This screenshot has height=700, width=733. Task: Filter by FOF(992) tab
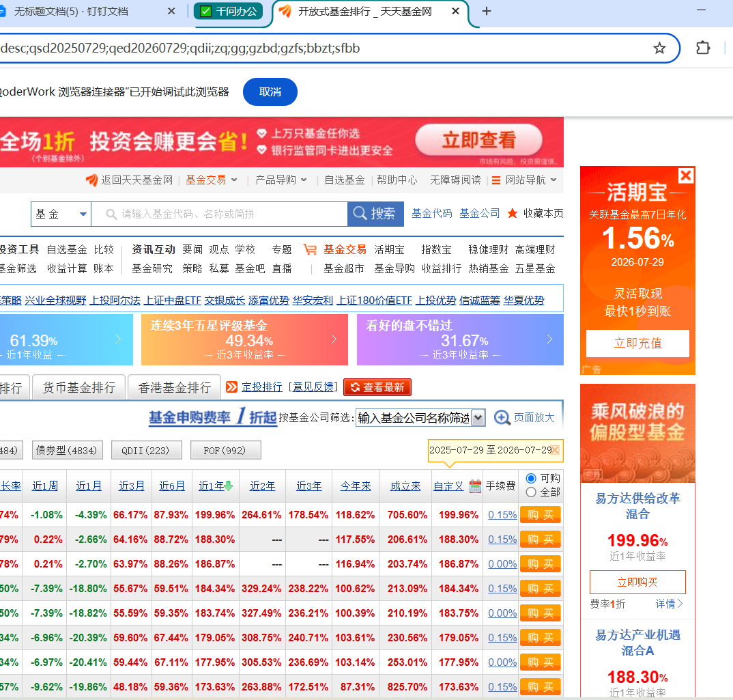pyautogui.click(x=225, y=450)
